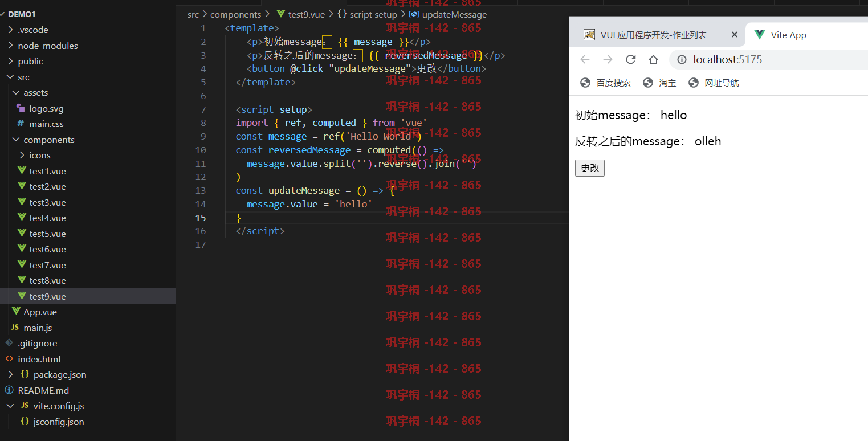Click the test1.vue Vue icon
Screen dimensions: 868x441
click(22, 171)
